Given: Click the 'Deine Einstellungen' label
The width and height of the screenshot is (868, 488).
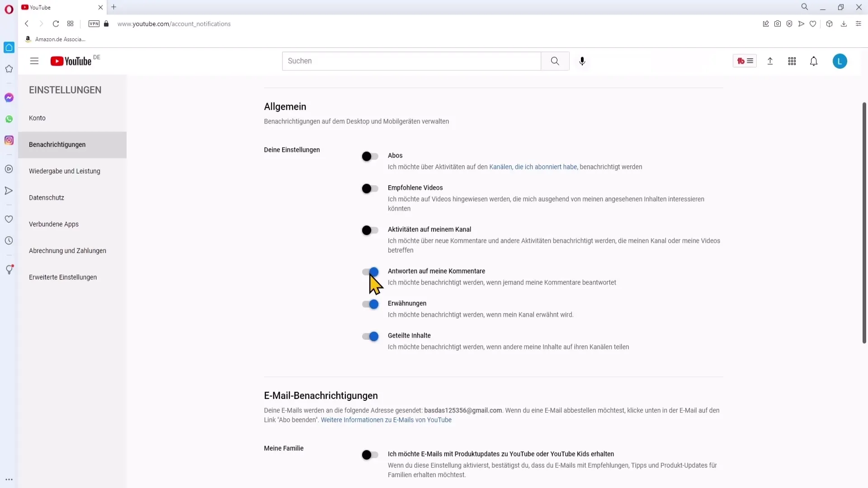Looking at the screenshot, I should tap(292, 150).
